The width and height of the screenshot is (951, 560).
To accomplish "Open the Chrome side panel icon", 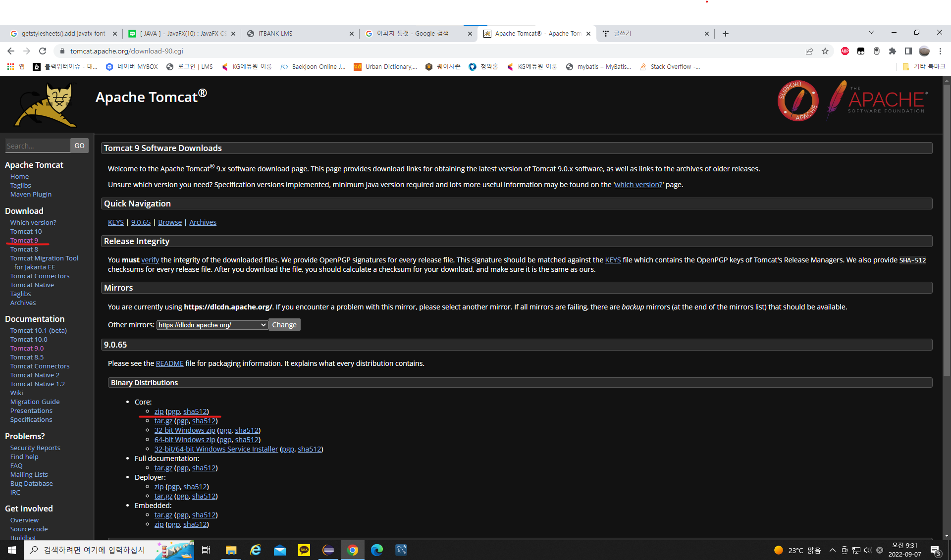I will [908, 51].
